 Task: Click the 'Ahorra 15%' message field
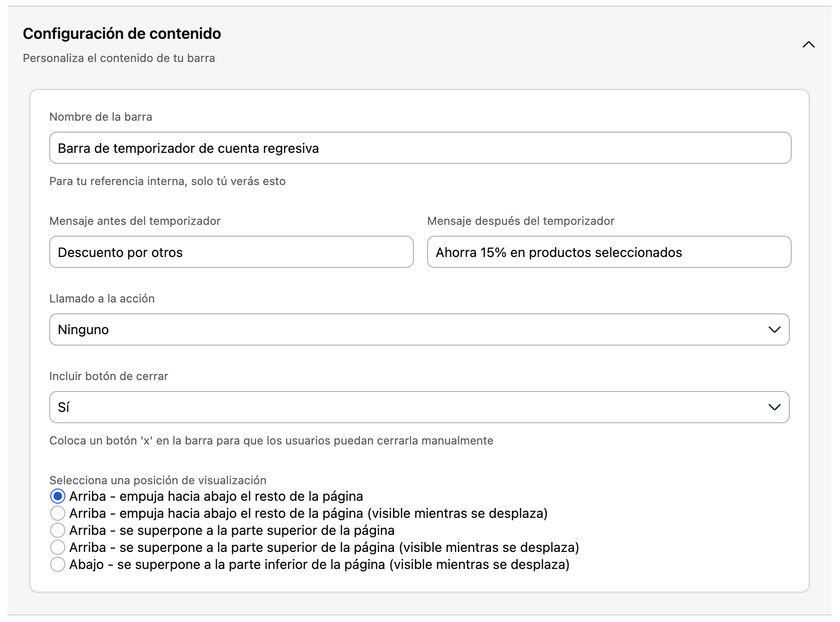(x=609, y=252)
